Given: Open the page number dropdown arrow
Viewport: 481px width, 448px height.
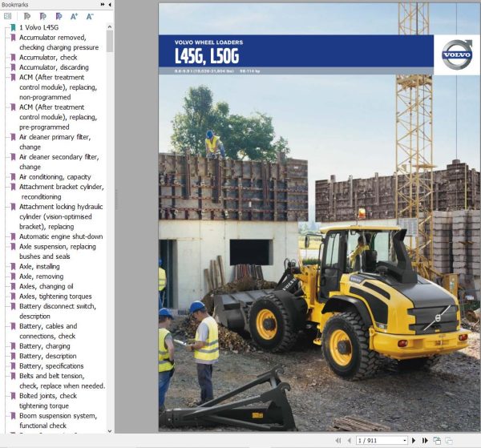Looking at the screenshot, I should tap(405, 441).
